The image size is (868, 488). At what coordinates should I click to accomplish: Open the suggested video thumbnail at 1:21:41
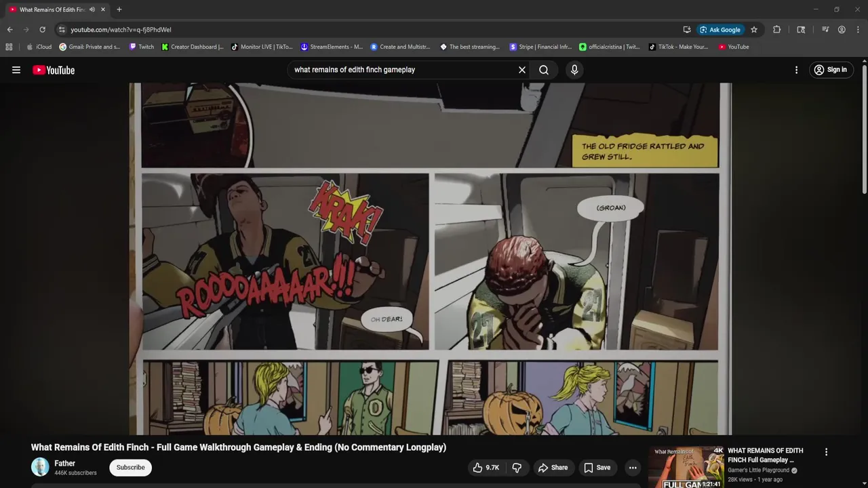pyautogui.click(x=686, y=467)
